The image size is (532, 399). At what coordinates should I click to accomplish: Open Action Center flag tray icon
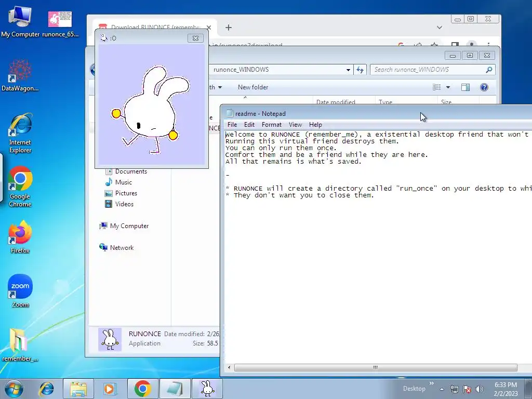point(467,389)
